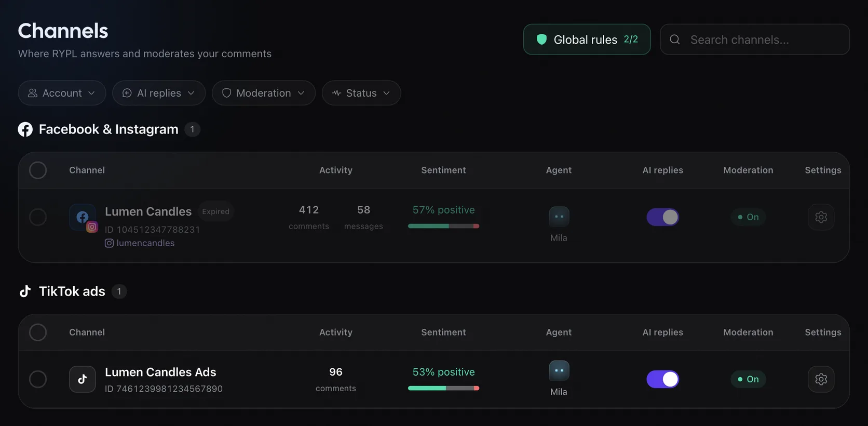The width and height of the screenshot is (868, 426).
Task: Click the TikTok logo beside TikTok ads heading
Action: pos(25,291)
